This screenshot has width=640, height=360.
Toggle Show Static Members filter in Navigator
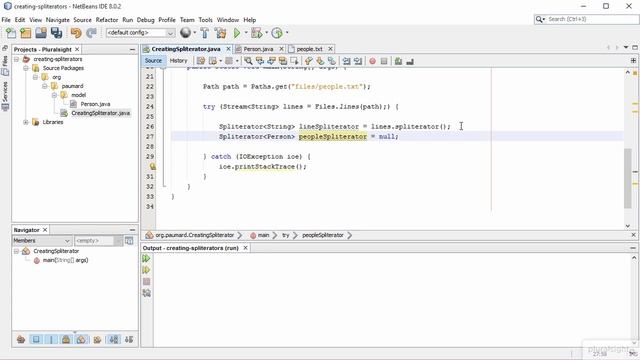(x=51, y=339)
